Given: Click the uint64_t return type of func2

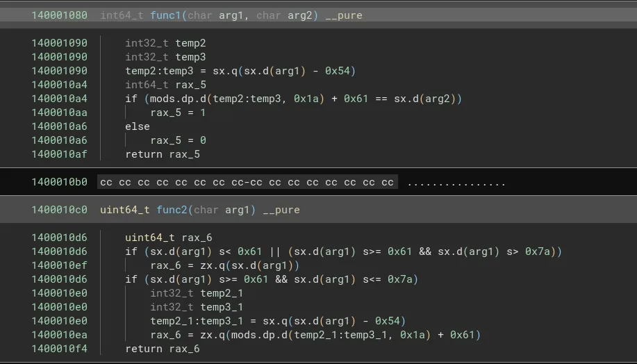Looking at the screenshot, I should pyautogui.click(x=125, y=210).
